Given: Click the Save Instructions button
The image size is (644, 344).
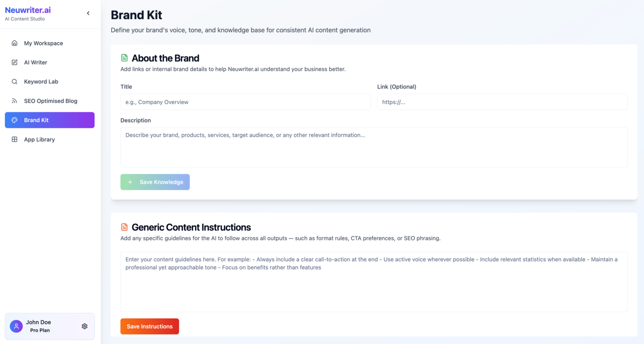Looking at the screenshot, I should point(150,327).
